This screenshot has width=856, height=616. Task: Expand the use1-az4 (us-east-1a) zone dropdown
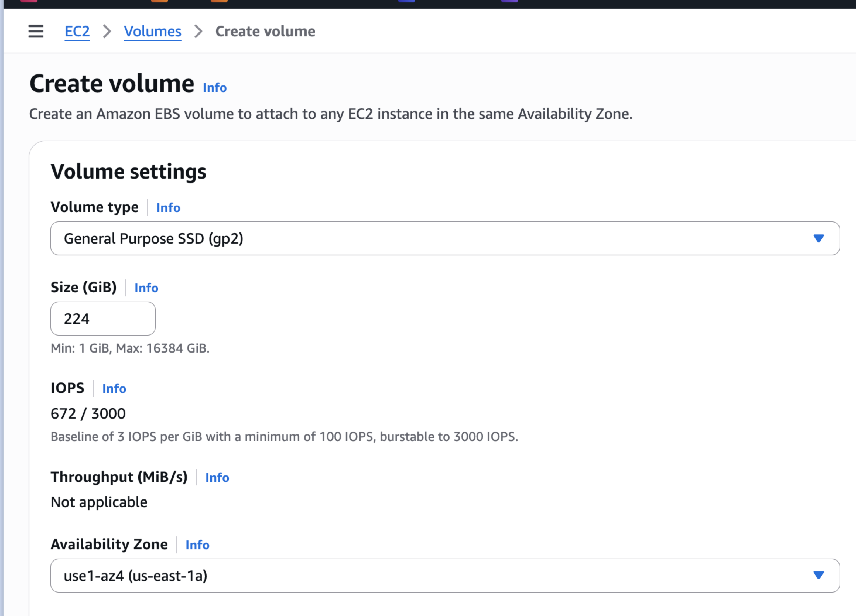[445, 576]
